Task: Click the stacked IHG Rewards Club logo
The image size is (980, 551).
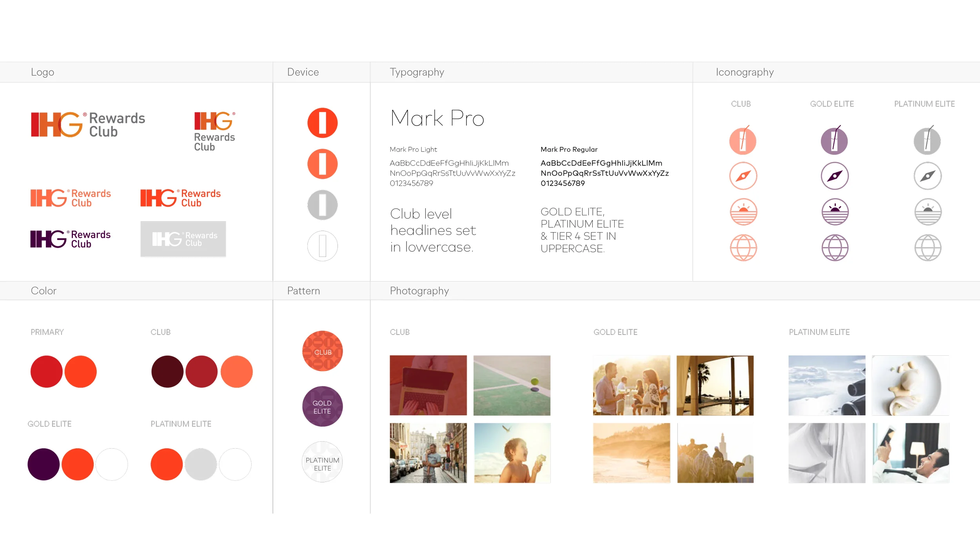Action: pos(215,131)
